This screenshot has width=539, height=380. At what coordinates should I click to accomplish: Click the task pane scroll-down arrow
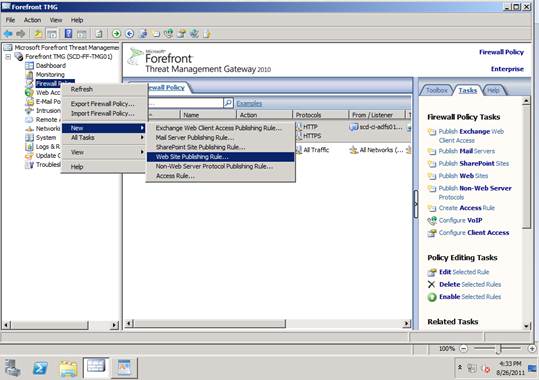click(526, 325)
